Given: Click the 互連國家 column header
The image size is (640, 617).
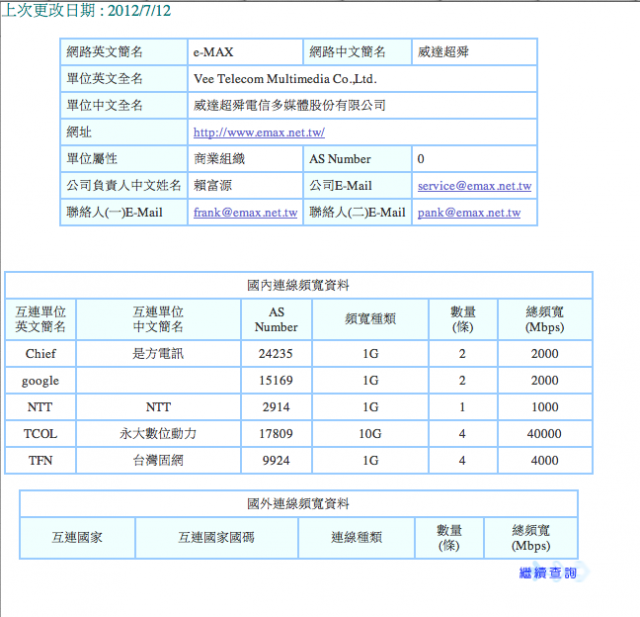Looking at the screenshot, I should coord(77,537).
